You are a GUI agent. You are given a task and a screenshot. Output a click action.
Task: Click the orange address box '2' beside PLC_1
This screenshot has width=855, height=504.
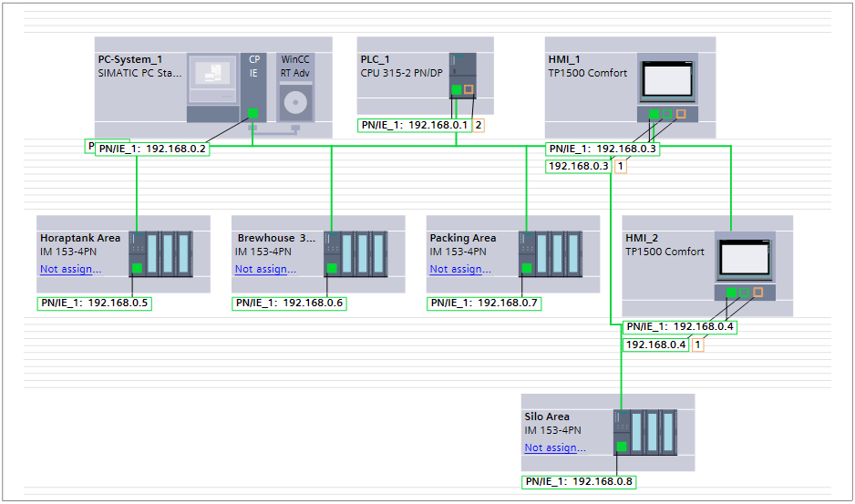click(479, 125)
